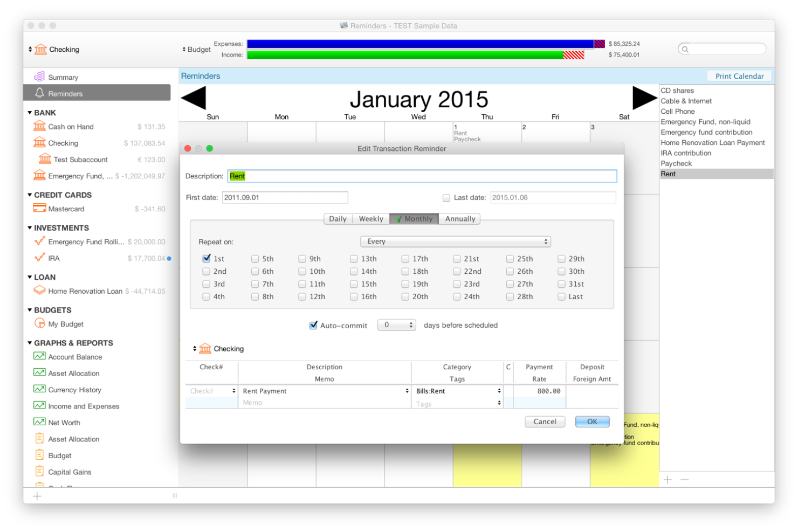Select the Mastercard credit card icon
798x532 pixels.
(39, 208)
